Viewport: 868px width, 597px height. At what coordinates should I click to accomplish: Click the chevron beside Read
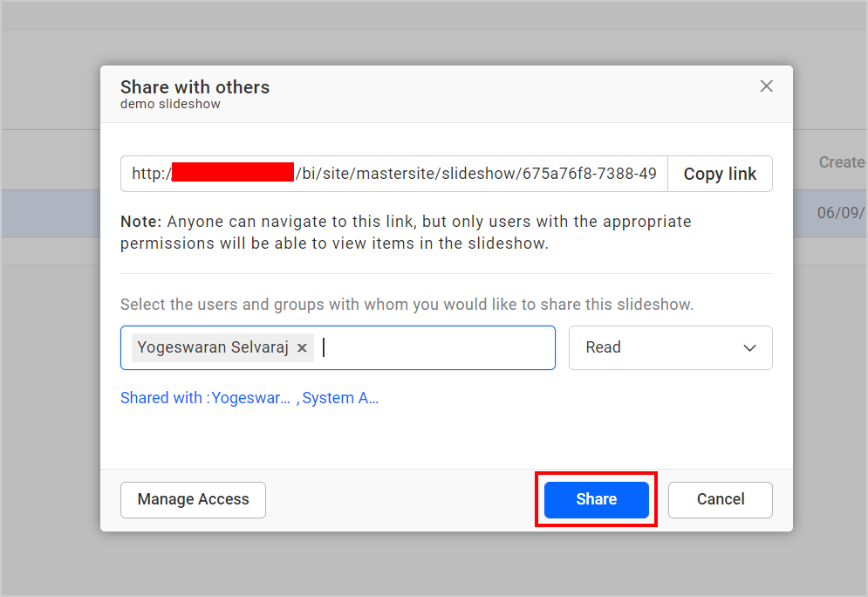click(748, 347)
